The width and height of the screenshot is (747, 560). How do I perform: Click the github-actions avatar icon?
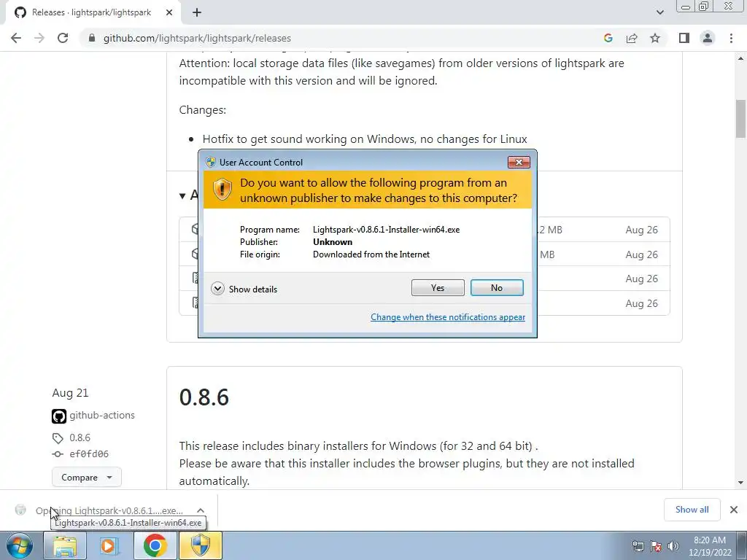(59, 416)
